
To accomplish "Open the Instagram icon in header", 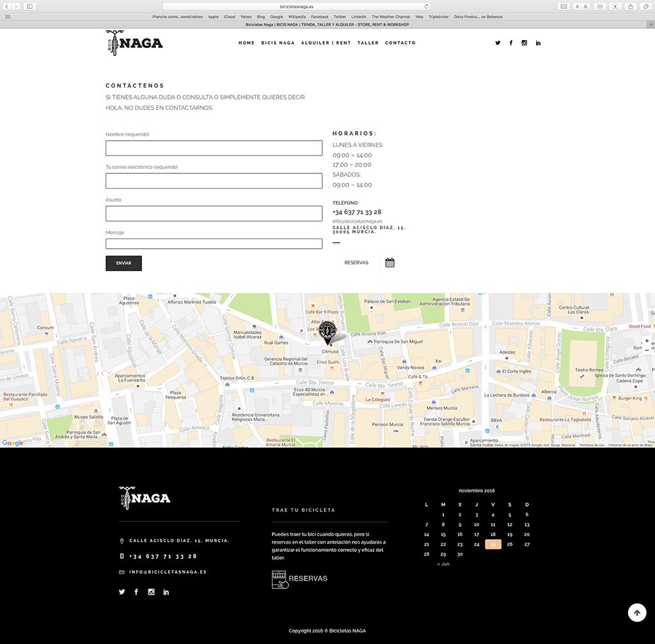I will [x=525, y=43].
